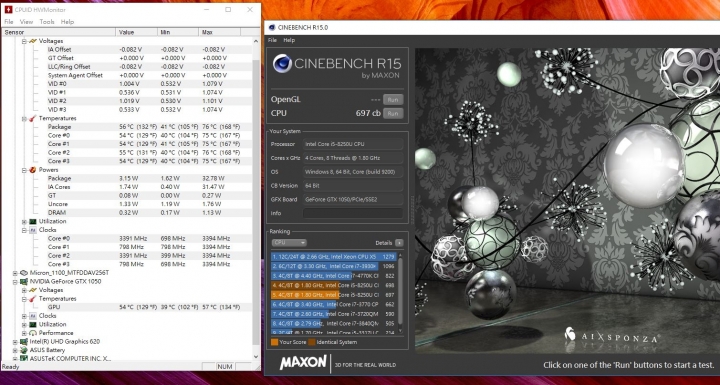Click the Temperatures thermometer icon under CPU

point(33,119)
